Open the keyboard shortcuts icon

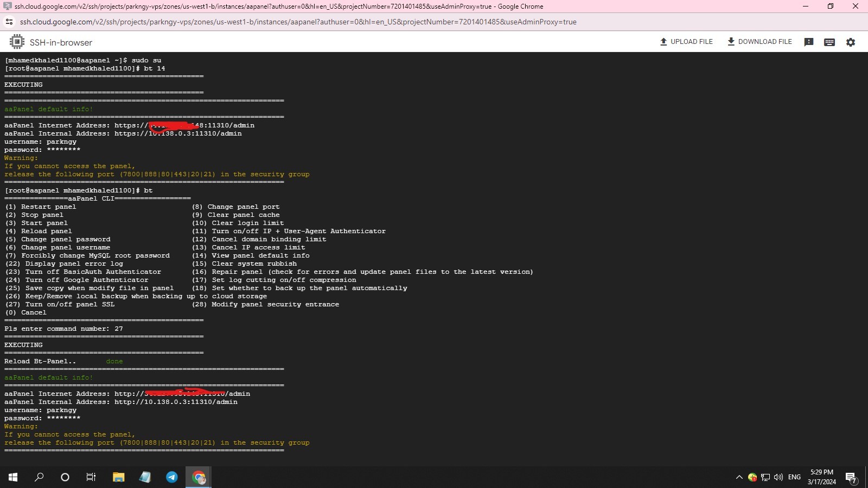coord(829,42)
